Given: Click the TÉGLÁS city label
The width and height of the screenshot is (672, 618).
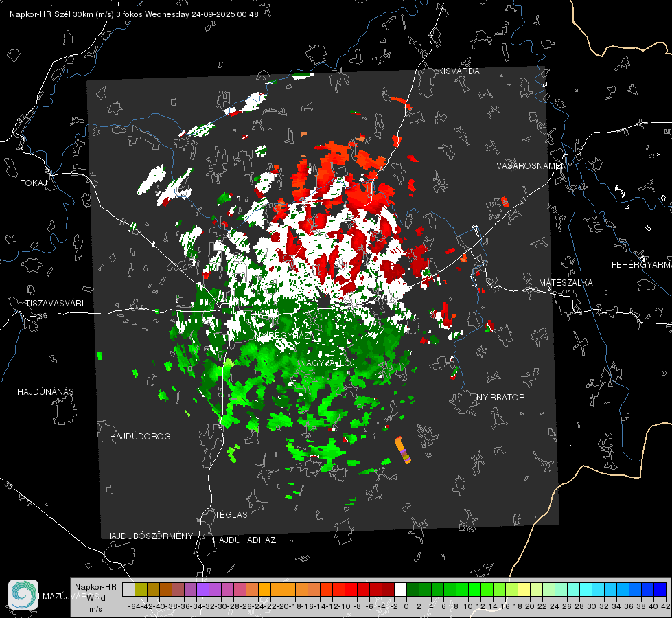Looking at the screenshot, I should [x=231, y=515].
